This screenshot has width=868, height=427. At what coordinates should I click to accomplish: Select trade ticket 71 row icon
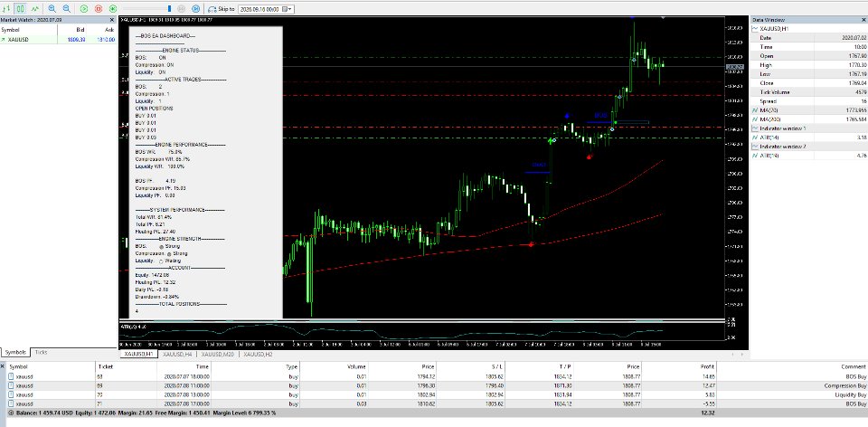pyautogui.click(x=12, y=403)
